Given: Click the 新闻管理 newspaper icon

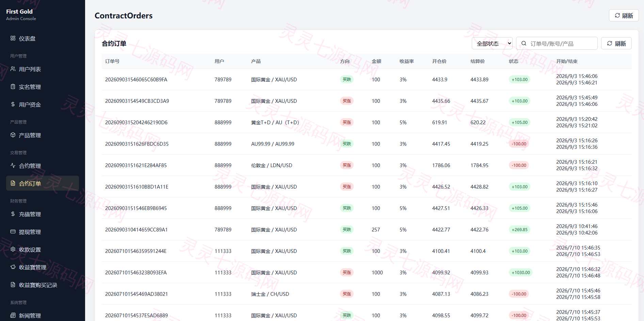Looking at the screenshot, I should (13, 315).
